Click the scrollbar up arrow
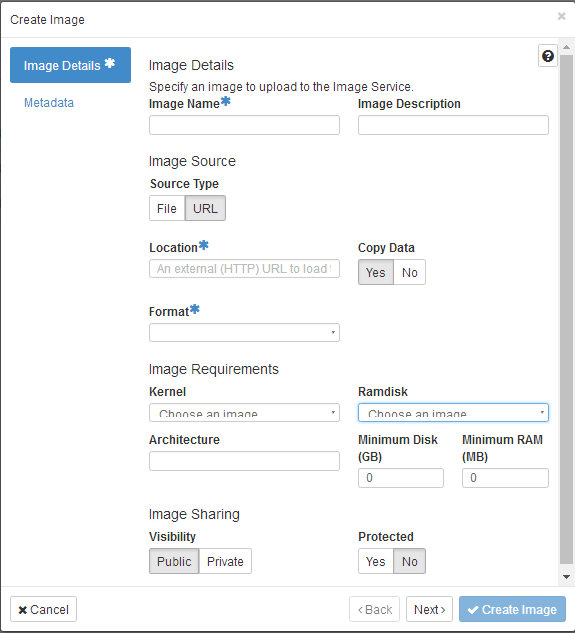This screenshot has width=575, height=633. coord(567,48)
